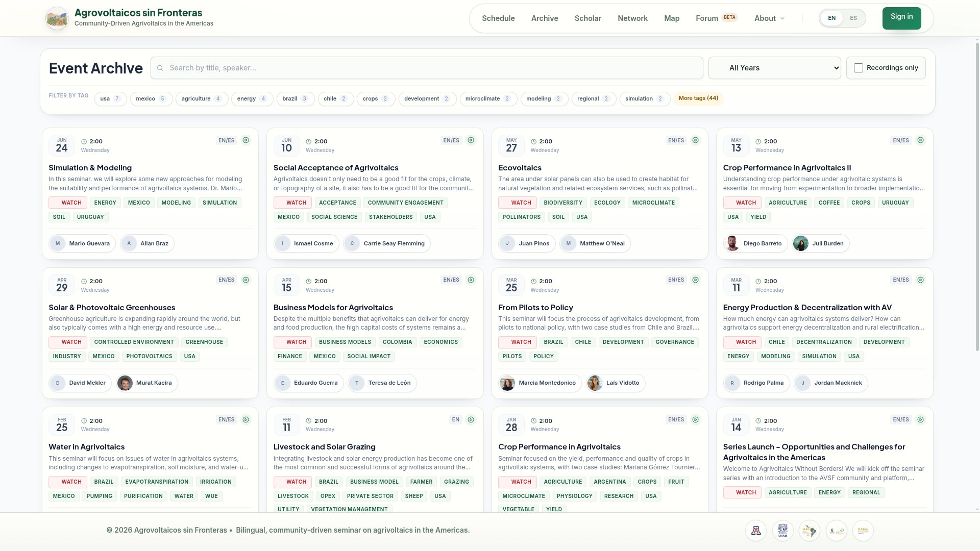Expand More tags (44)
980x551 pixels.
pyautogui.click(x=698, y=98)
